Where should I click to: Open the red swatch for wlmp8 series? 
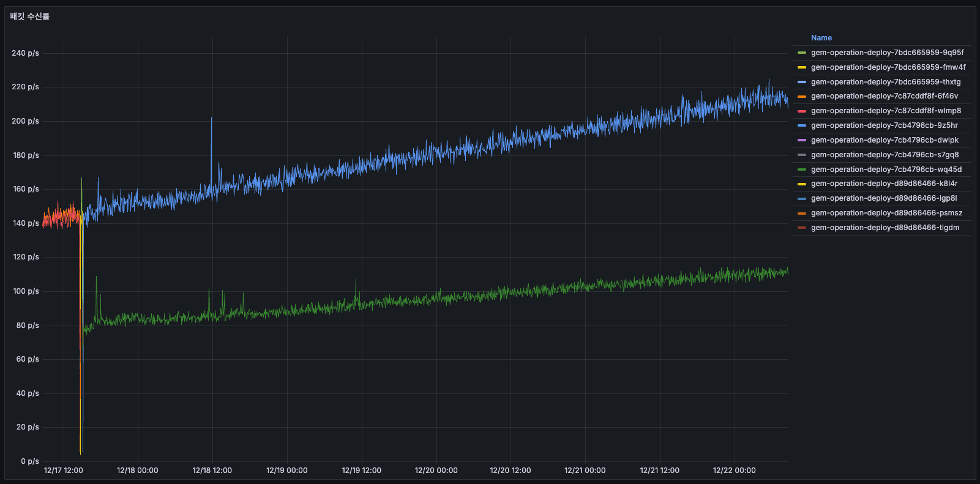coord(801,111)
